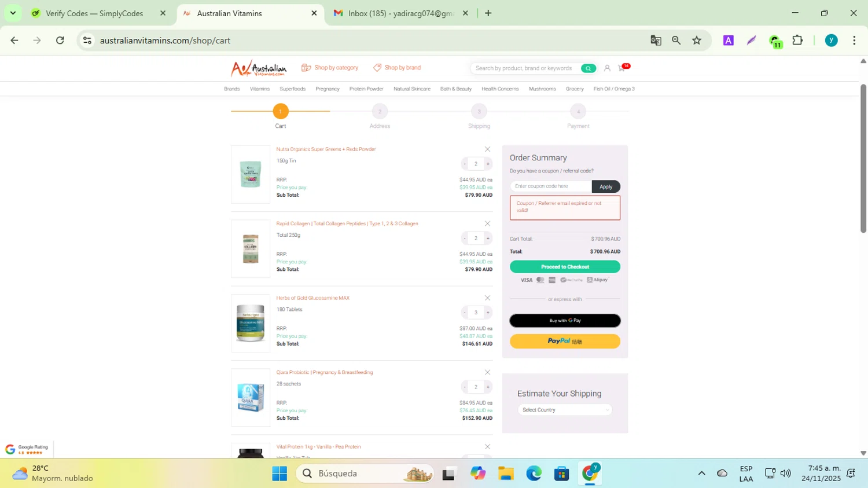Open the Vitamins menu
The height and width of the screenshot is (488, 868).
tap(260, 89)
